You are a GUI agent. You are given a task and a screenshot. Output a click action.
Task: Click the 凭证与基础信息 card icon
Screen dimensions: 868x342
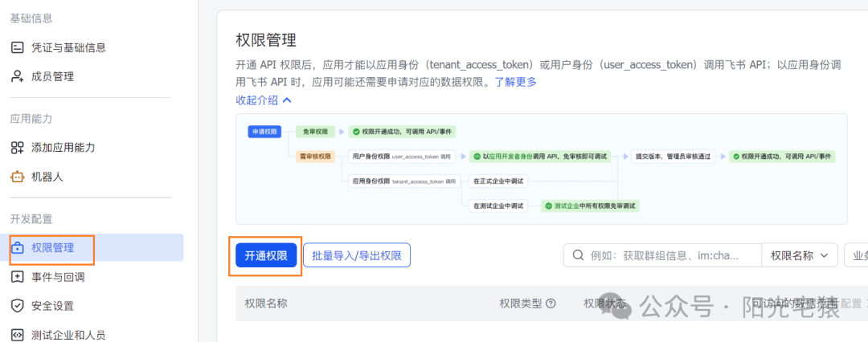(x=18, y=47)
